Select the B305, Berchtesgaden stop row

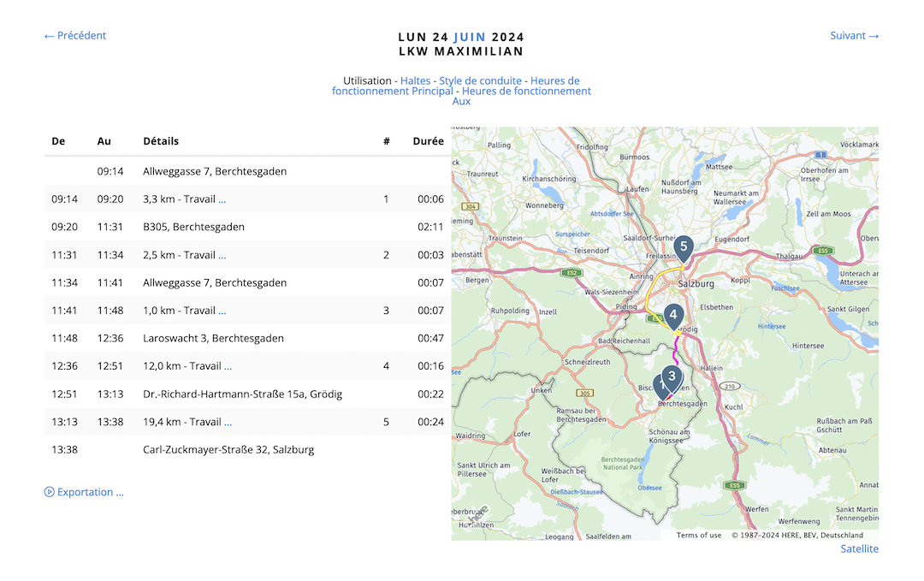tap(247, 227)
